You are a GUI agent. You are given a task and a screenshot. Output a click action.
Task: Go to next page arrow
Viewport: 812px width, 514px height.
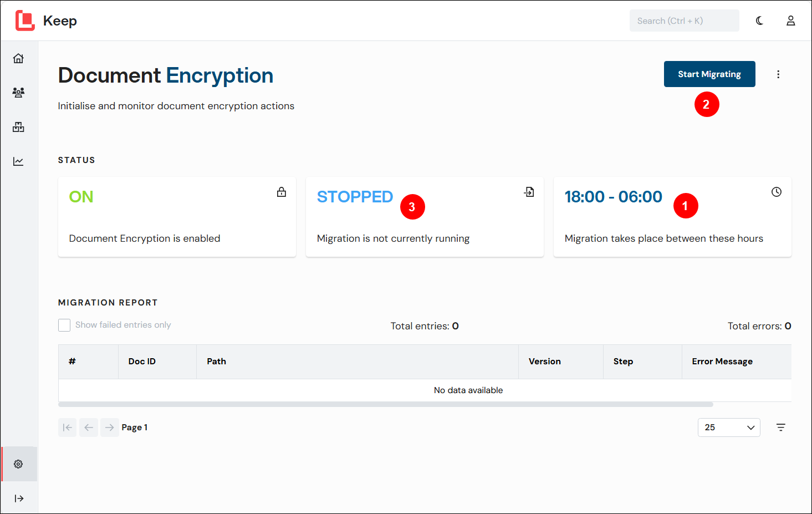point(110,428)
